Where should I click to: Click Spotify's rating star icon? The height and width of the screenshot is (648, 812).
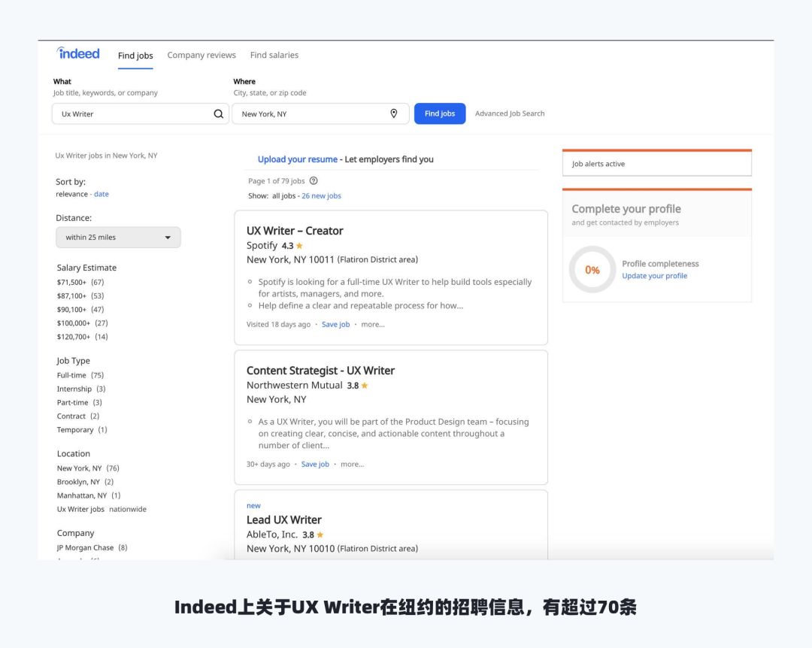[299, 246]
